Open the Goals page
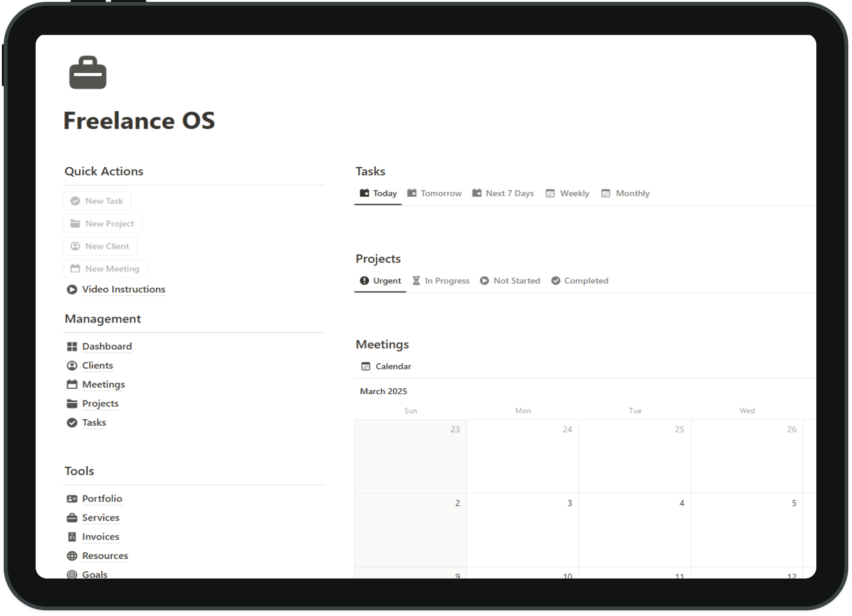The width and height of the screenshot is (852, 616). pos(95,574)
